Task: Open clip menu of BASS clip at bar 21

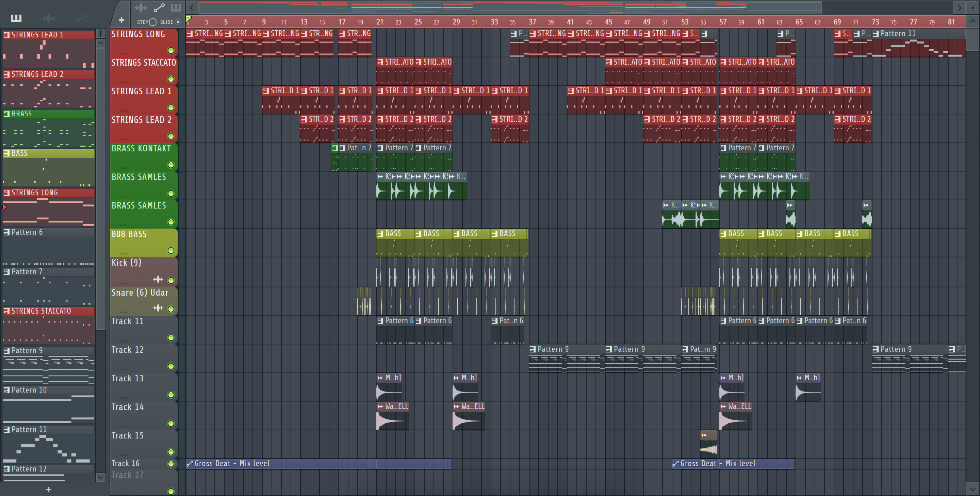Action: (x=380, y=234)
